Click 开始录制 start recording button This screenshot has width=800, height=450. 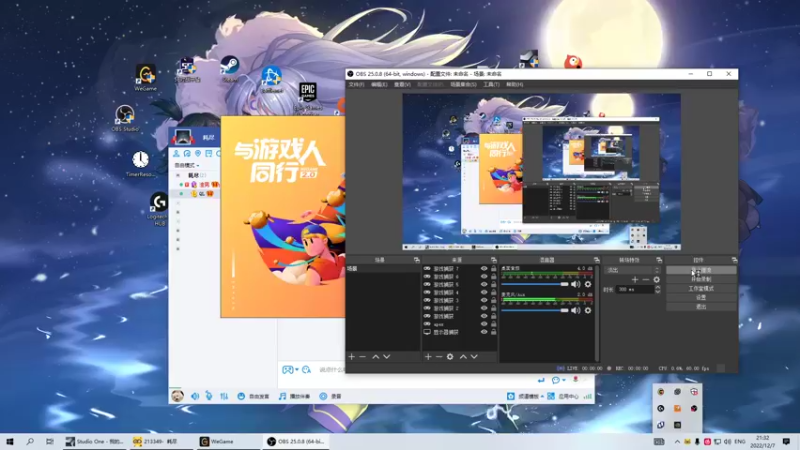(701, 280)
